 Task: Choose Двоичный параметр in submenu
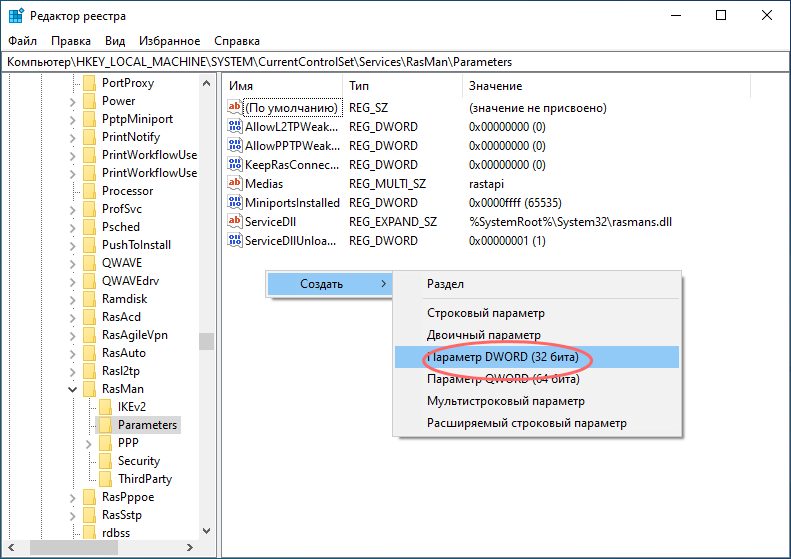click(x=537, y=335)
